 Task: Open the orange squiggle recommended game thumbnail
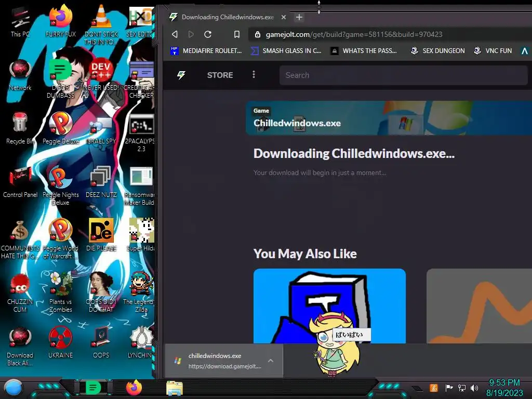coord(479,306)
